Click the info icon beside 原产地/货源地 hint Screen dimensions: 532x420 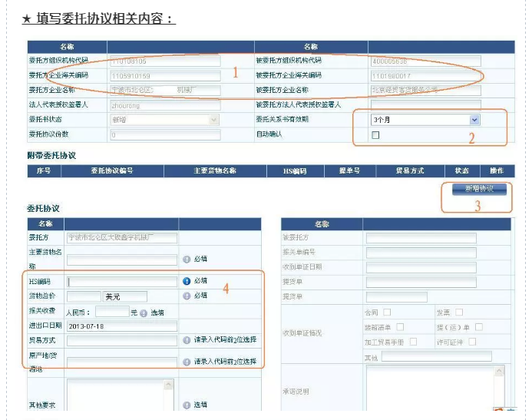(x=187, y=362)
